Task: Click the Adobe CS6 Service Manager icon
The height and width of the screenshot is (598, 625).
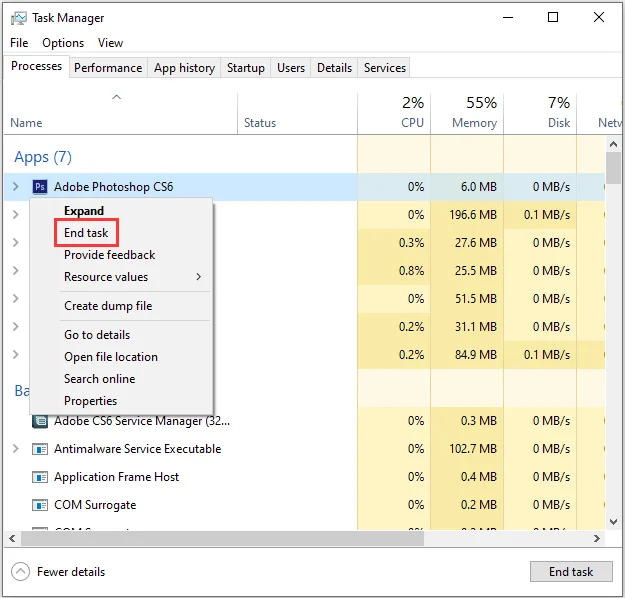Action: [39, 421]
